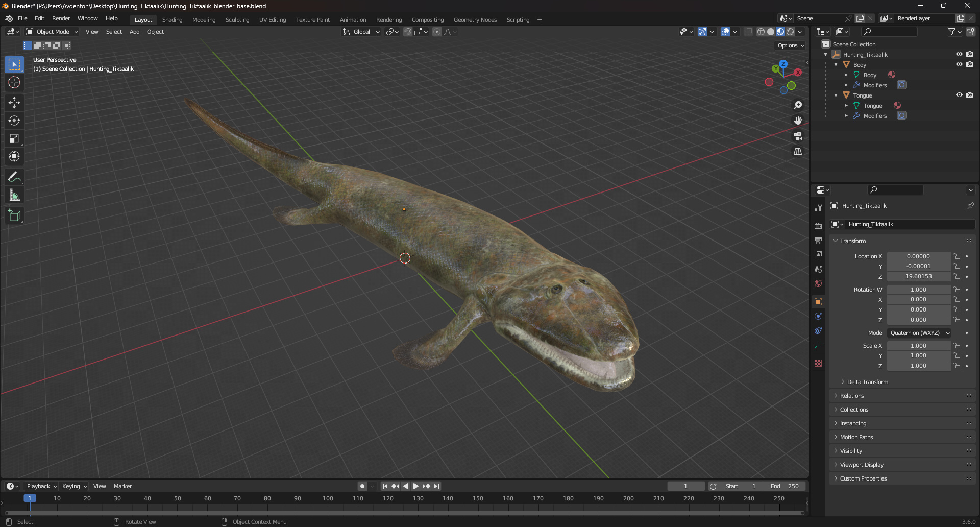Choose the Annotate pencil tool
This screenshot has width=980, height=527.
click(14, 177)
